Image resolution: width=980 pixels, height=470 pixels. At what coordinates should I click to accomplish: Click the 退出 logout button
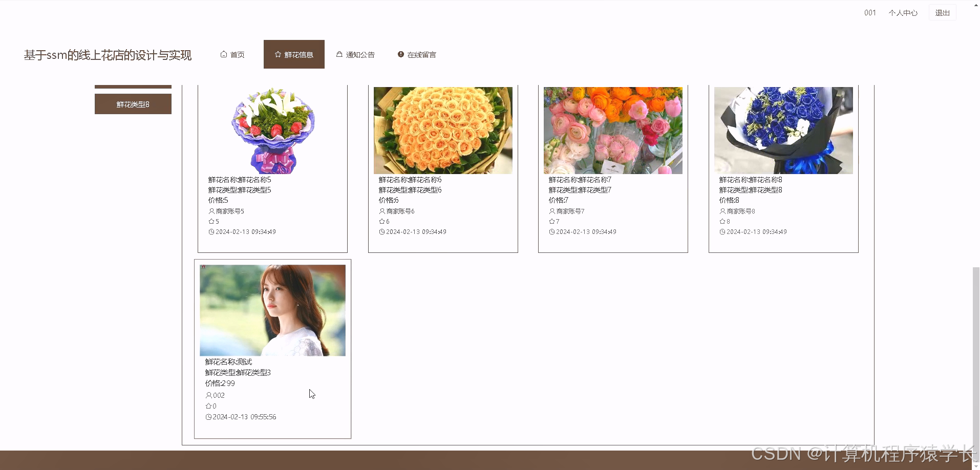click(x=942, y=12)
